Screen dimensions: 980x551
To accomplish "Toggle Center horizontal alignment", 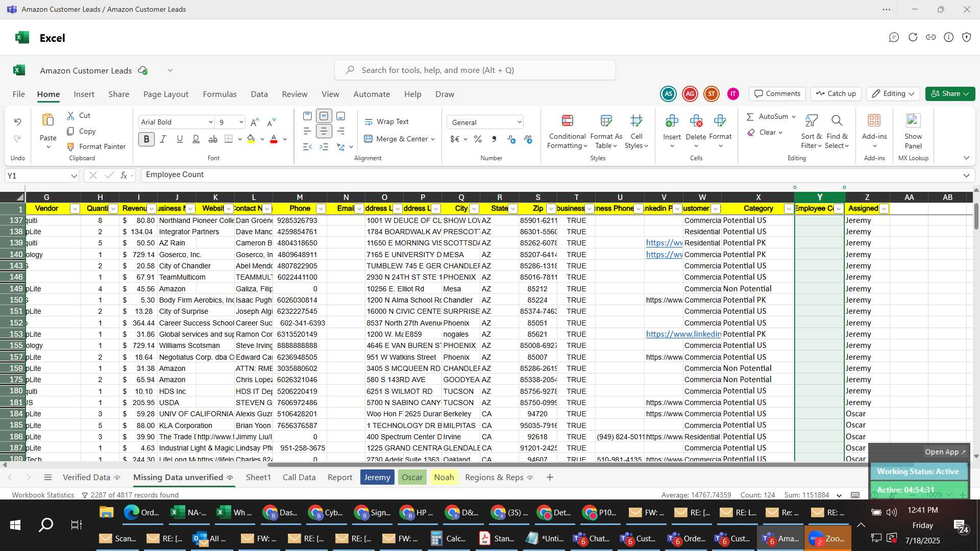I will point(324,131).
